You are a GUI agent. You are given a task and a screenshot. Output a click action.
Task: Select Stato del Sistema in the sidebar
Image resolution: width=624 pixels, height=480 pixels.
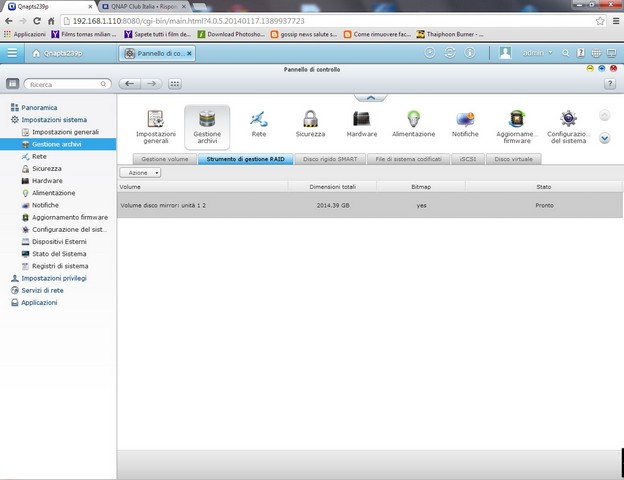tap(59, 254)
